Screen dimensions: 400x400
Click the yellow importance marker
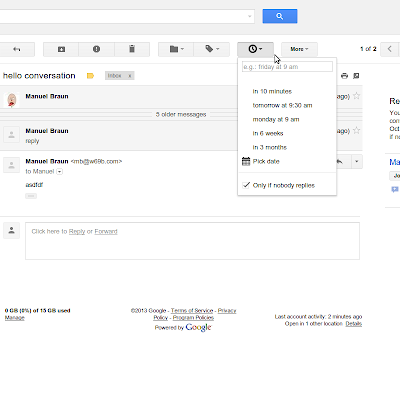click(90, 76)
